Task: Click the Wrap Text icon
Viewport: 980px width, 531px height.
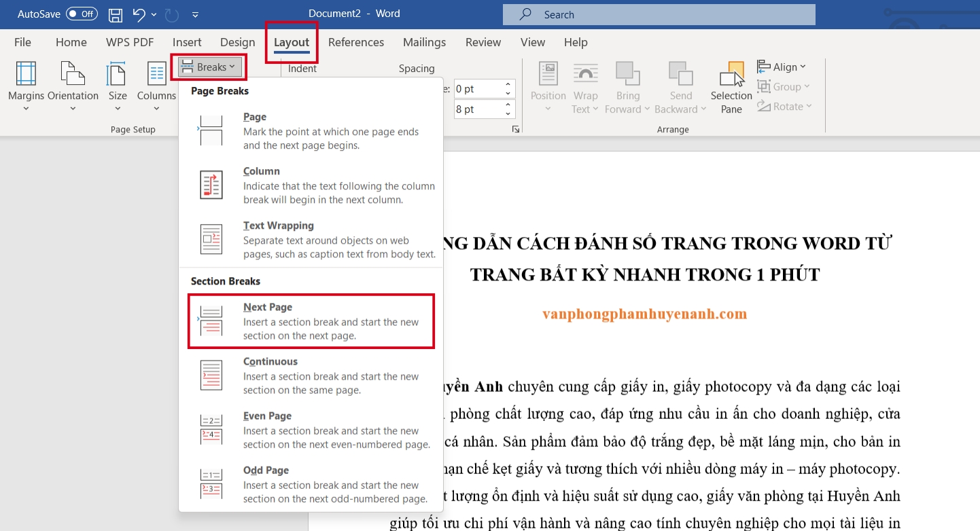Action: click(585, 73)
